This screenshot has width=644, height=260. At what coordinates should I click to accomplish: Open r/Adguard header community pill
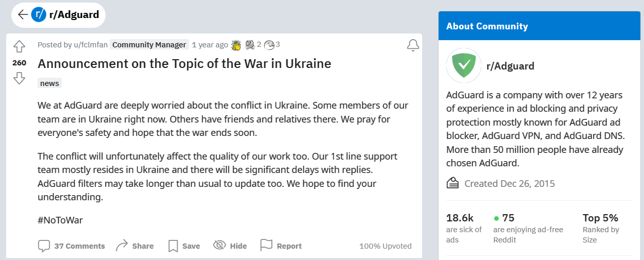[x=74, y=15]
